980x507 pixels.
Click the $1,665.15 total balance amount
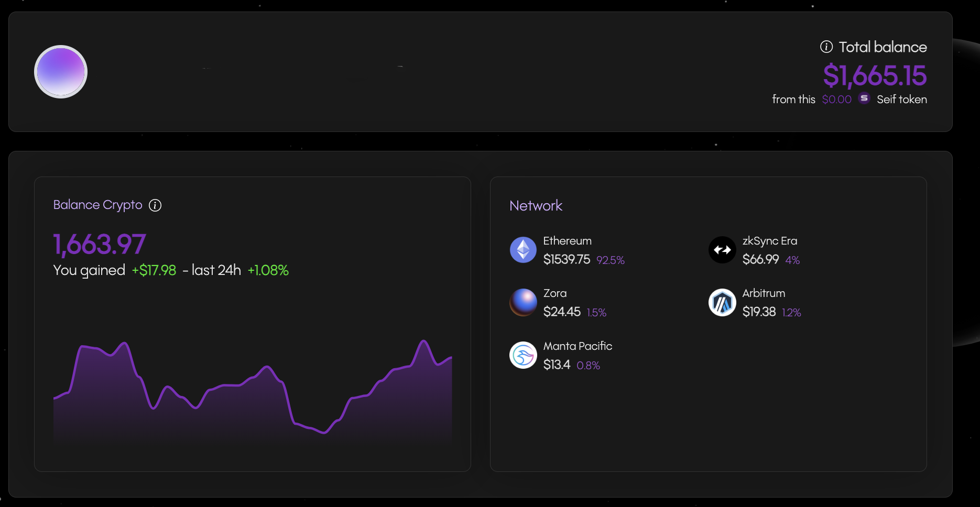pyautogui.click(x=875, y=76)
